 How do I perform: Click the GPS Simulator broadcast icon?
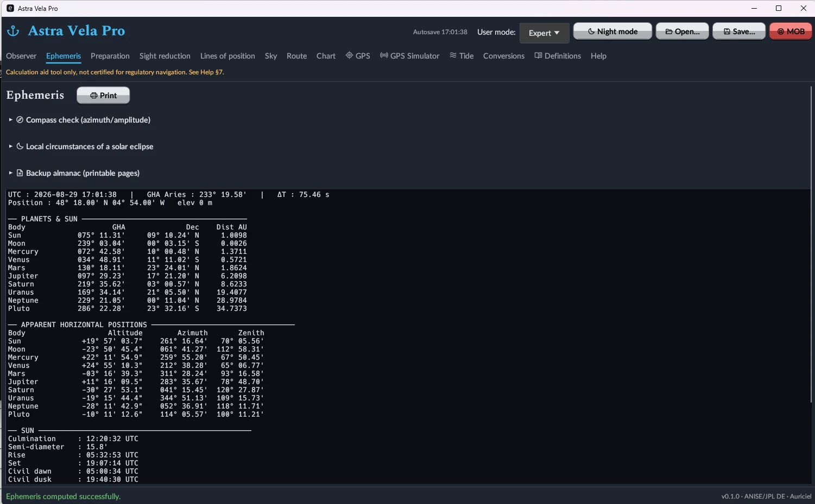384,55
